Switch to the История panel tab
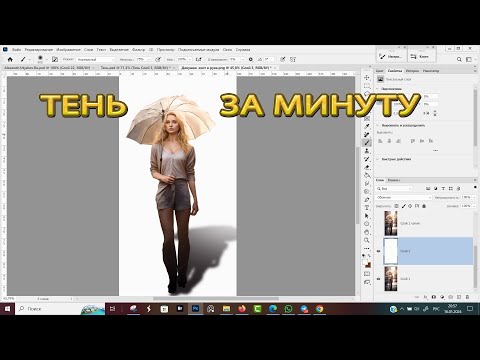 pos(412,71)
